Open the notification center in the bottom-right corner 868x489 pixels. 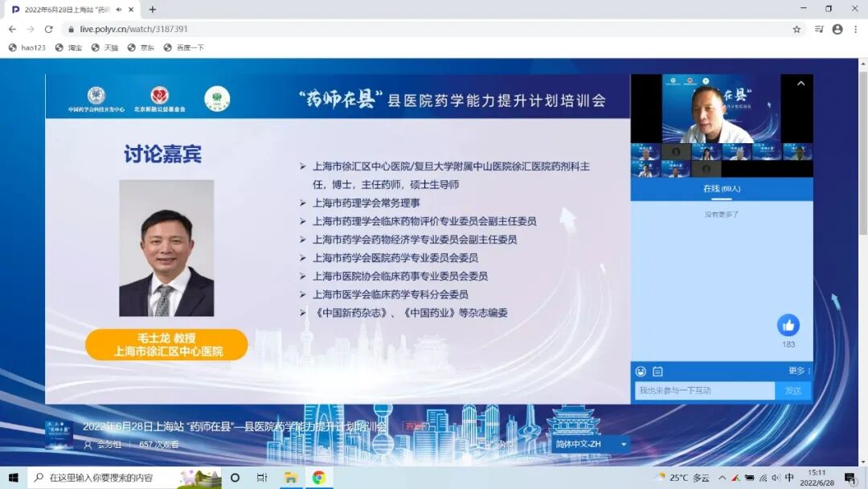(850, 476)
